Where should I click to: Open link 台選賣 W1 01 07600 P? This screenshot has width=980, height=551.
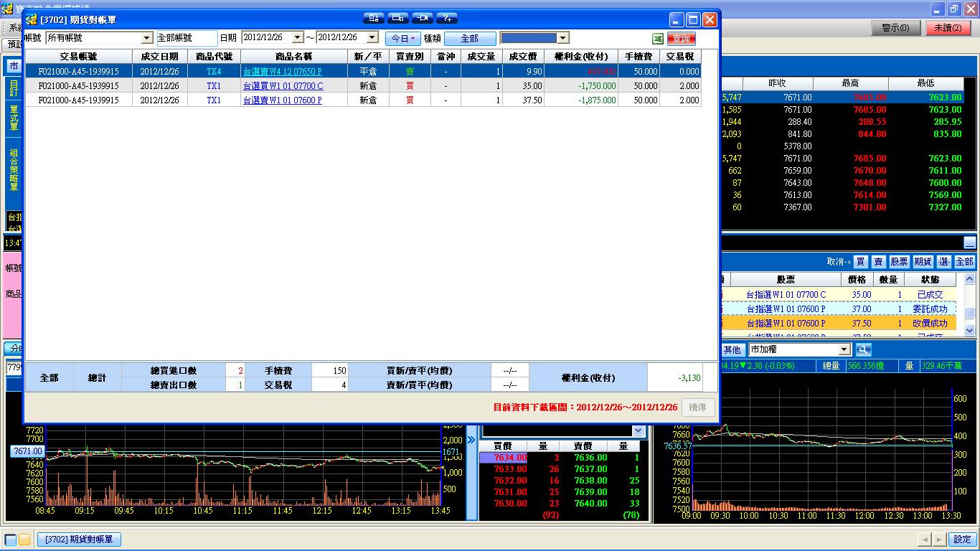coord(283,100)
